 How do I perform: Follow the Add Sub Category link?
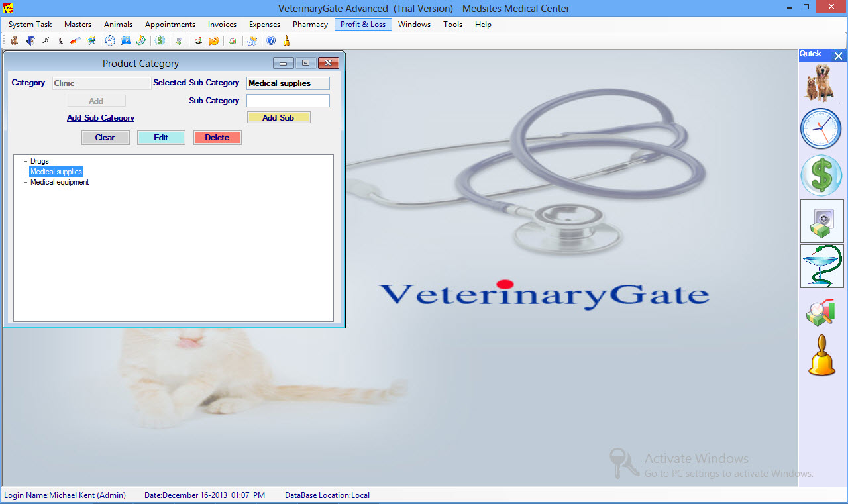(x=101, y=118)
